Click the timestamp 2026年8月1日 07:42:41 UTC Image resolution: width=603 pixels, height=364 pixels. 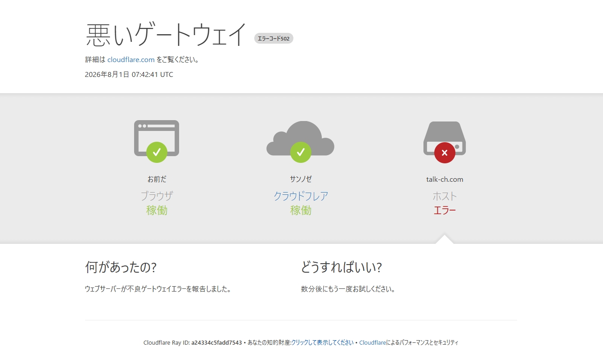(x=129, y=75)
